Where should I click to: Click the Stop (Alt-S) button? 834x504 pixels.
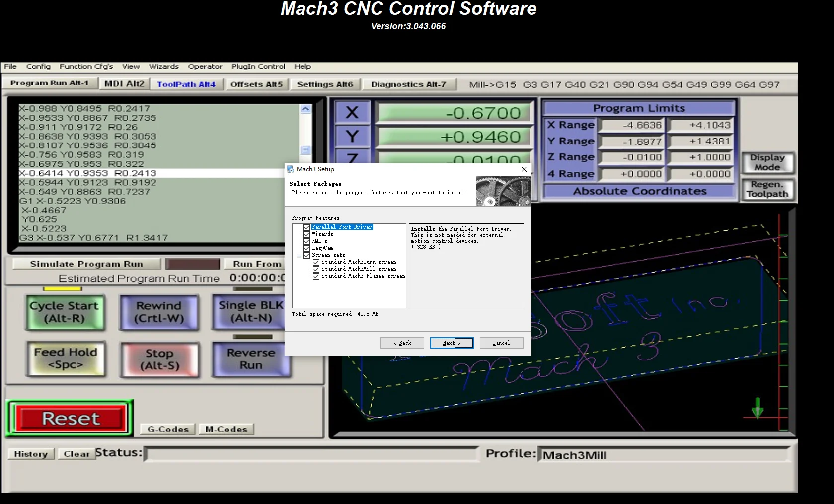[159, 360]
